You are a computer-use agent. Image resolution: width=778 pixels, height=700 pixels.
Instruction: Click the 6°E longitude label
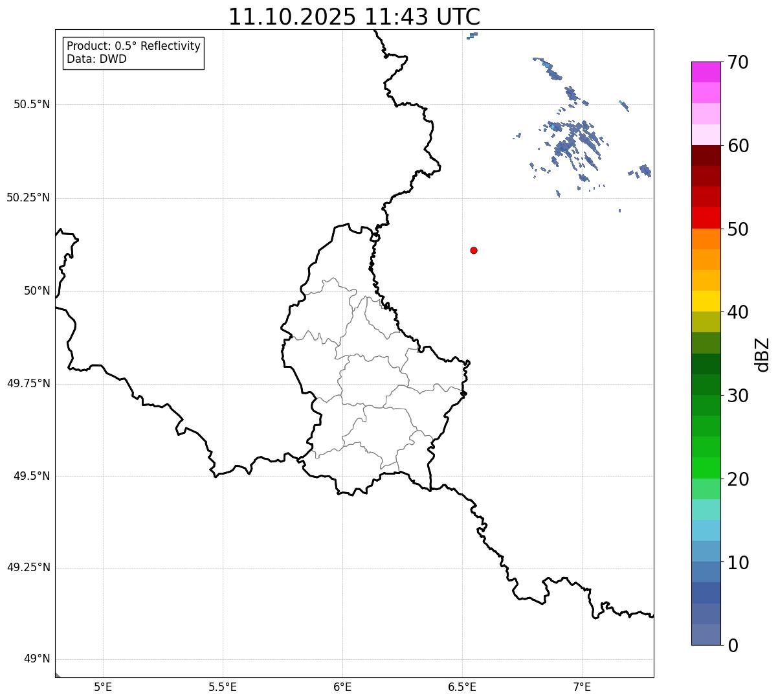(342, 686)
